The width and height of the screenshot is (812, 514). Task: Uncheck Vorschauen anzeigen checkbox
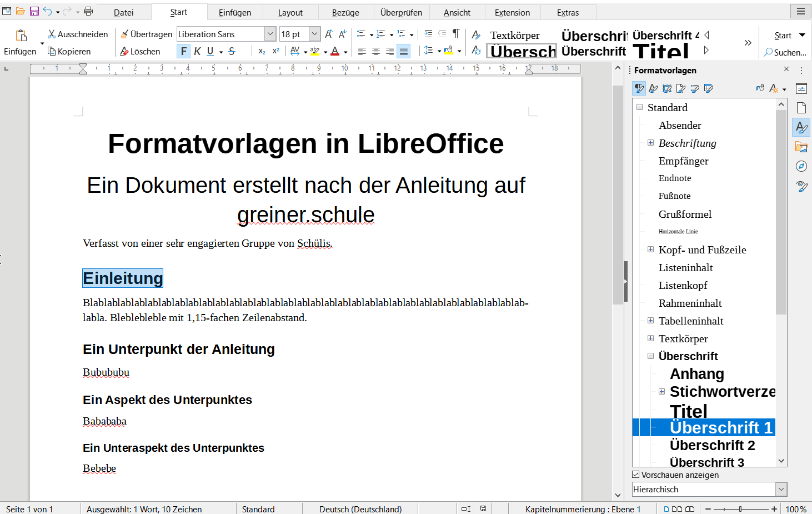636,475
